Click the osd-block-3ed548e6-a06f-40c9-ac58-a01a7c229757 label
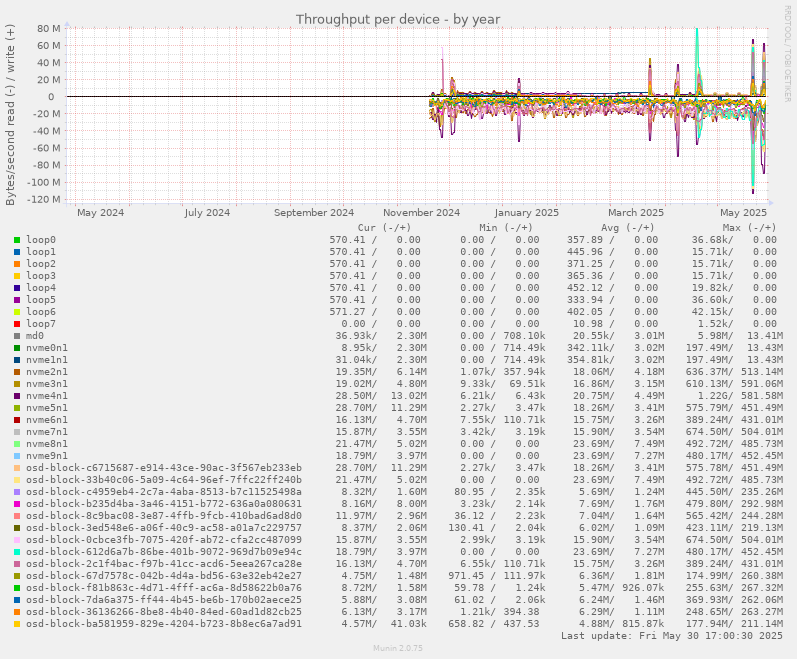 [x=164, y=528]
